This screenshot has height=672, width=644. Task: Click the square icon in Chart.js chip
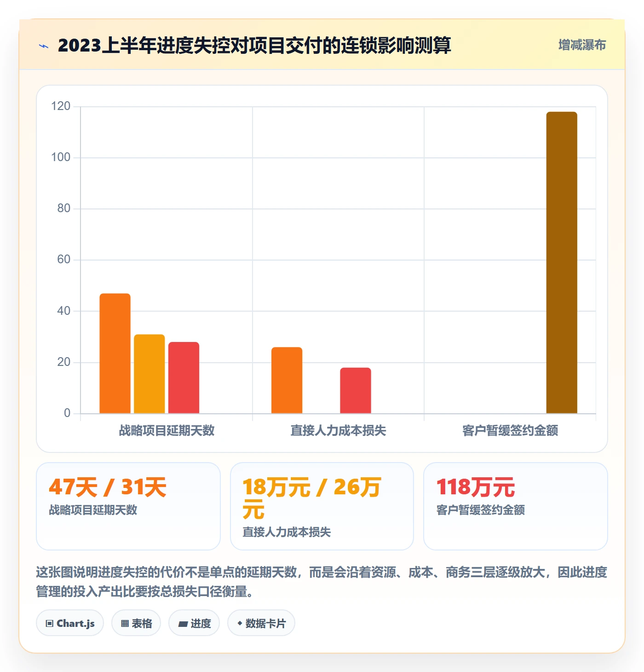point(50,624)
